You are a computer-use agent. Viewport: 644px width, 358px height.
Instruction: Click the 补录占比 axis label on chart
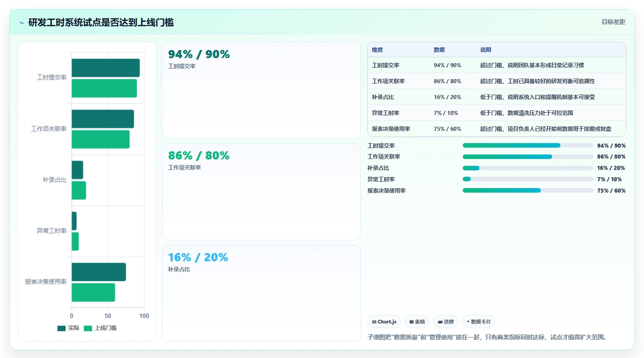55,180
